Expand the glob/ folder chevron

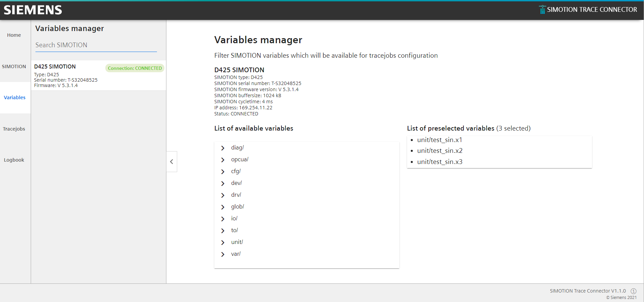coord(223,207)
